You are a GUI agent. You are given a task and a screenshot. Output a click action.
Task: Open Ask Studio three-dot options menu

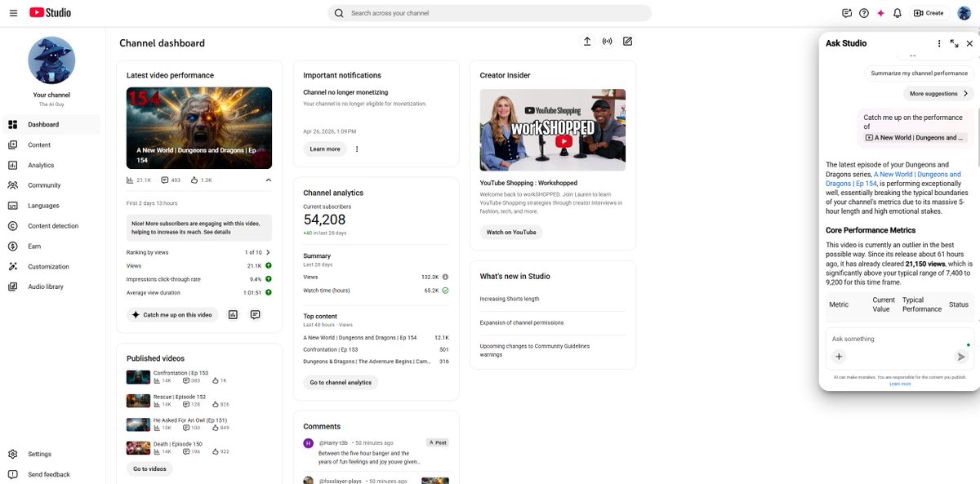point(939,43)
